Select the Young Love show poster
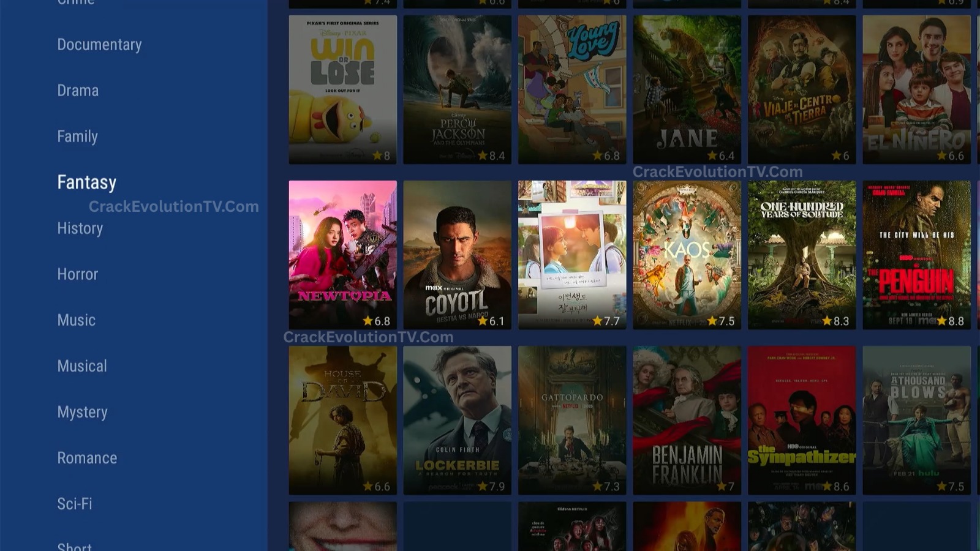Image resolution: width=980 pixels, height=551 pixels. [x=572, y=90]
